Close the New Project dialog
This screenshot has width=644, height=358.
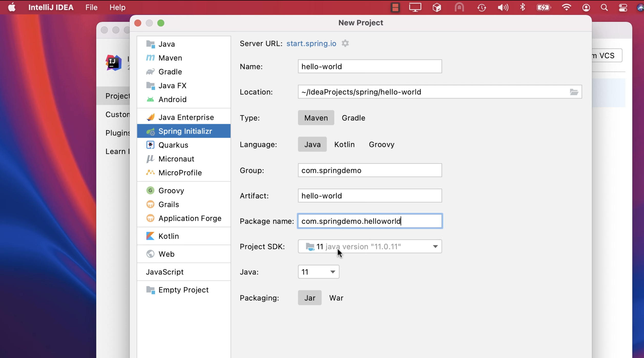coord(138,23)
